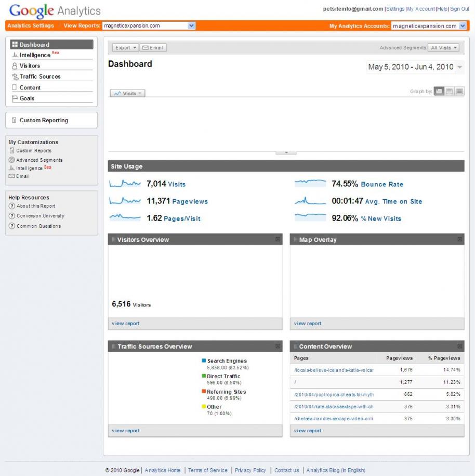Screen dimensions: 475x476
Task: Close the Map Overlay widget
Action: tap(459, 239)
